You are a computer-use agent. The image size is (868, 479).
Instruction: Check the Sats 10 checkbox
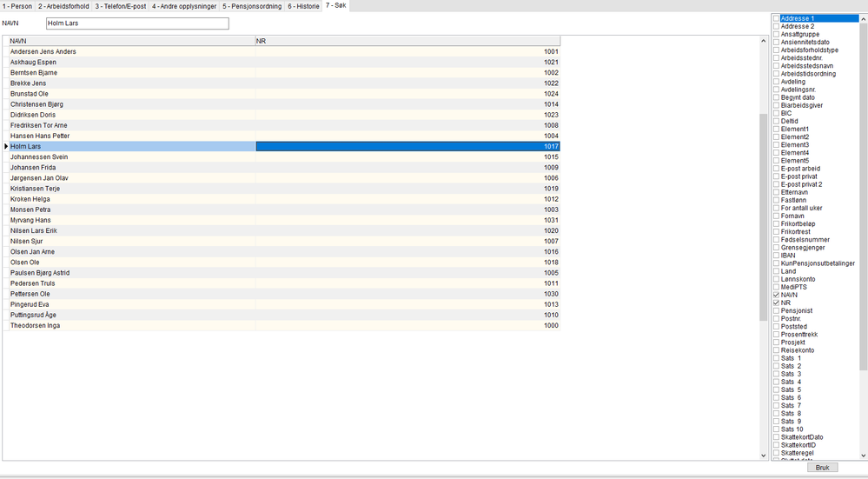(776, 429)
